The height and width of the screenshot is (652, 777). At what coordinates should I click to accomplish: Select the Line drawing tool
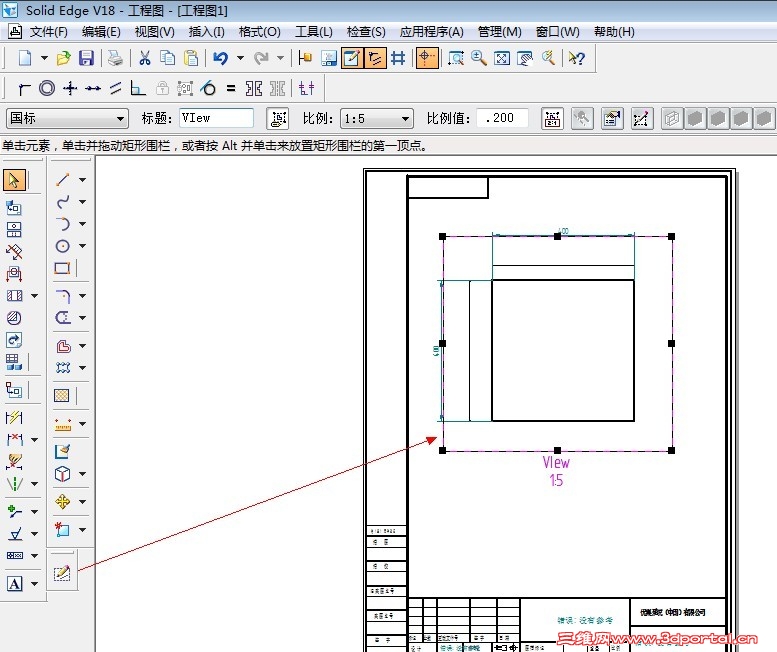click(62, 179)
